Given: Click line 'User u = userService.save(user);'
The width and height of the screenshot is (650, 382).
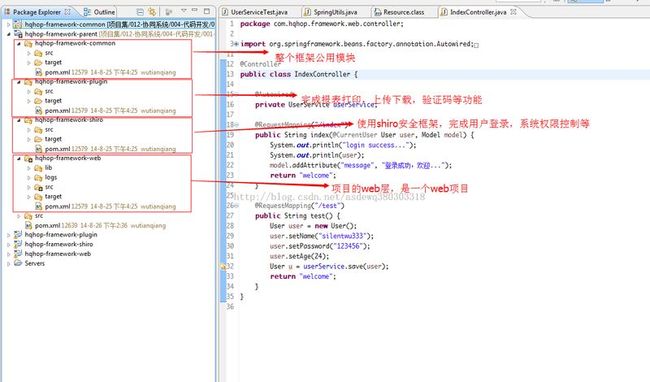Looking at the screenshot, I should tap(329, 266).
